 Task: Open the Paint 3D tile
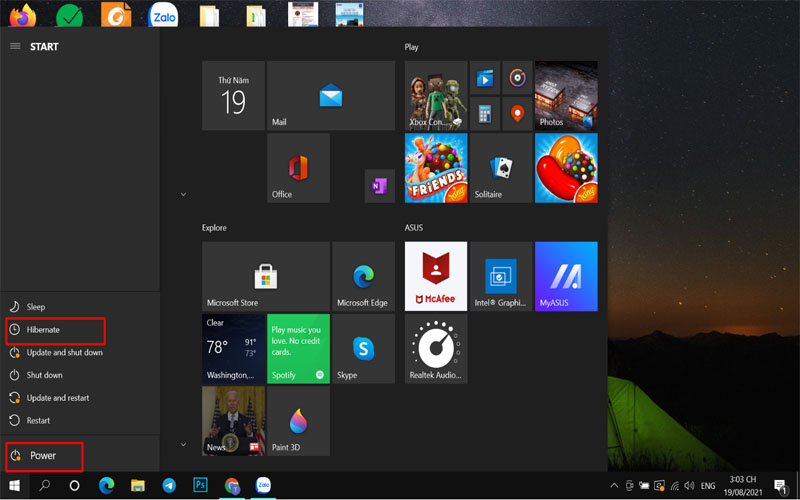(x=297, y=421)
